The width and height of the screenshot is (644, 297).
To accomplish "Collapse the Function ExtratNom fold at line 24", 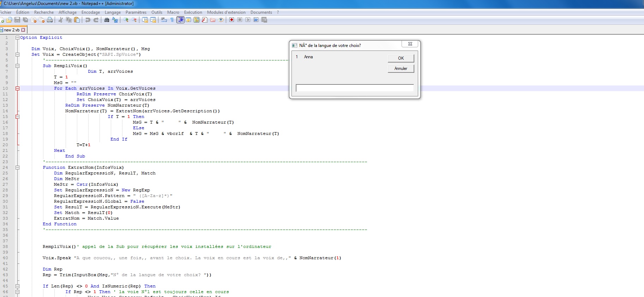I will point(17,167).
